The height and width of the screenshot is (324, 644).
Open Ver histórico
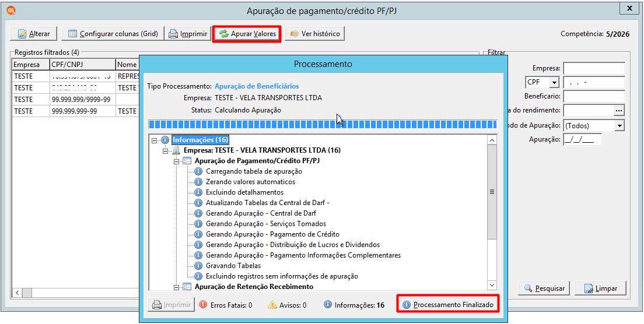pos(314,34)
